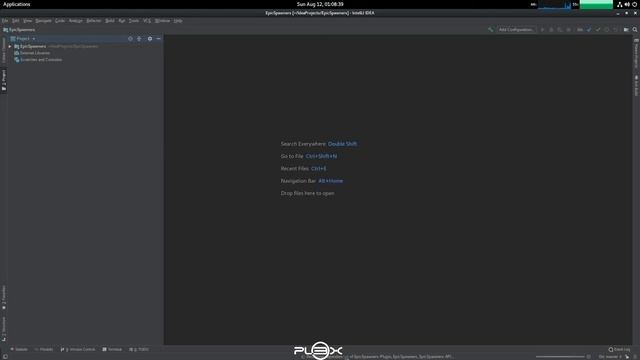
Task: Click the Run arrow icon
Action: coord(542,30)
